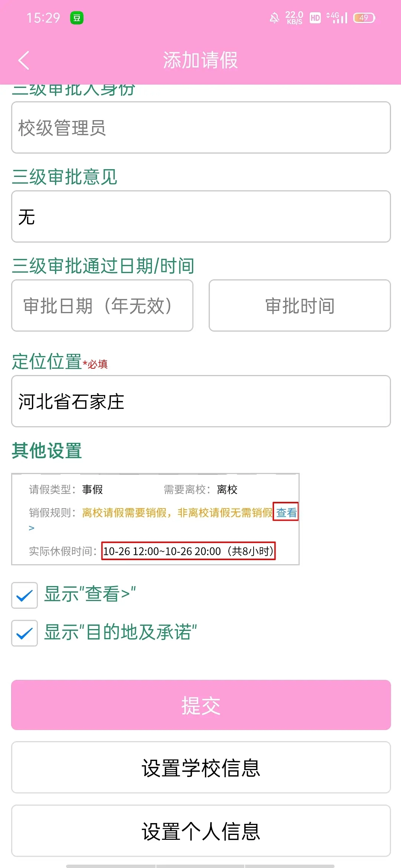The image size is (401, 868).
Task: Navigate back using the back arrow
Action: [x=23, y=60]
